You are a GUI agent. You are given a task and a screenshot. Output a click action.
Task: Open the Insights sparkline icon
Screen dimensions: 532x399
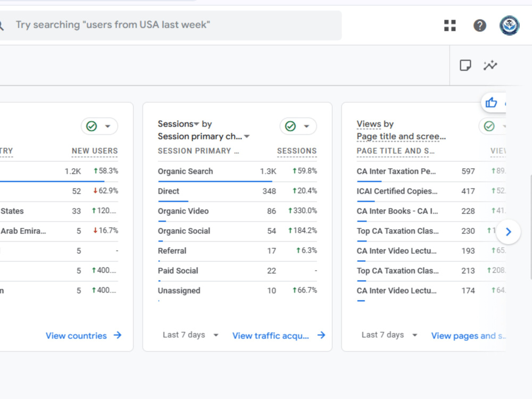click(x=491, y=65)
